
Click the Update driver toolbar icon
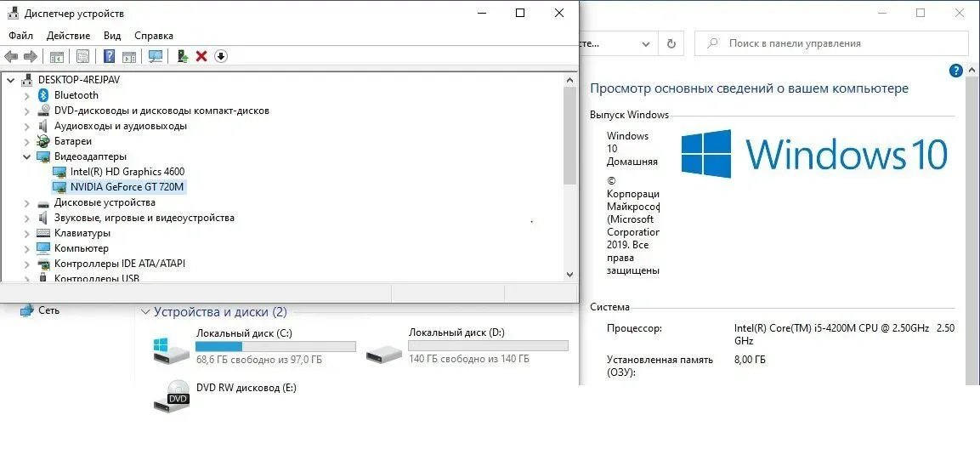(182, 56)
